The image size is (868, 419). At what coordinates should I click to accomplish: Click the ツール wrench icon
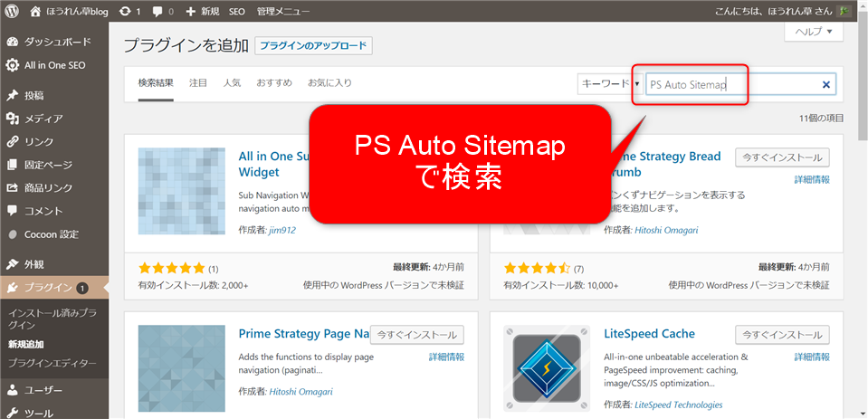point(13,413)
